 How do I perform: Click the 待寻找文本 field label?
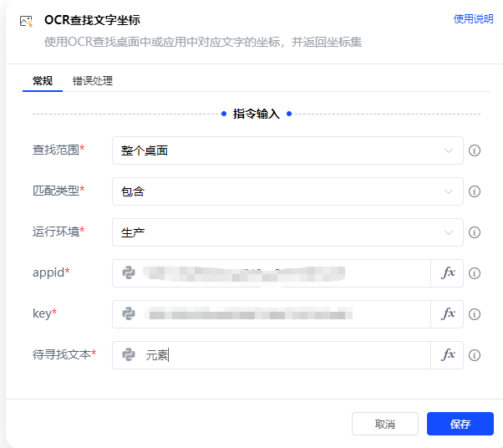pos(64,354)
